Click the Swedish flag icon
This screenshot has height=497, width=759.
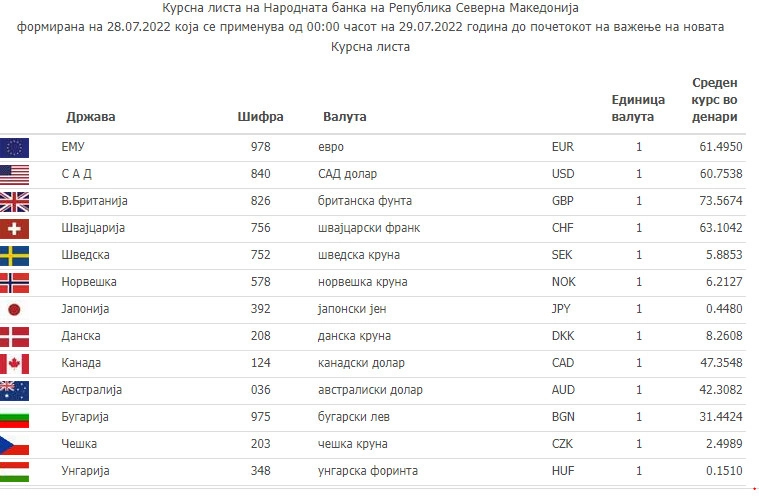click(x=15, y=255)
